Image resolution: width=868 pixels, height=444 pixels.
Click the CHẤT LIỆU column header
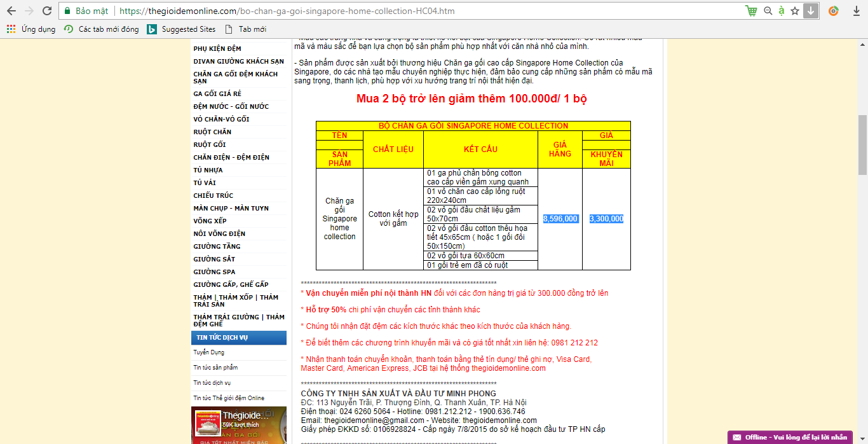click(393, 149)
